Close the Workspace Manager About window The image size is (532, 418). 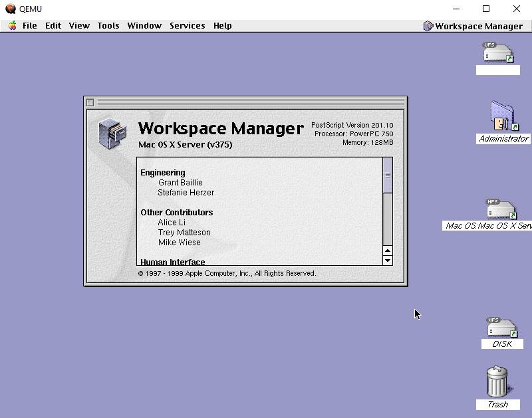pyautogui.click(x=90, y=102)
